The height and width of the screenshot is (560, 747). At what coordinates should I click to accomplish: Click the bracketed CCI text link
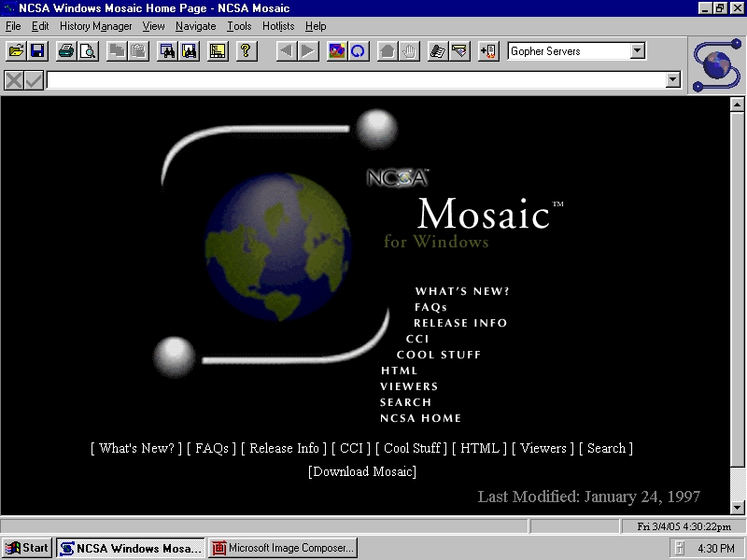[x=351, y=448]
